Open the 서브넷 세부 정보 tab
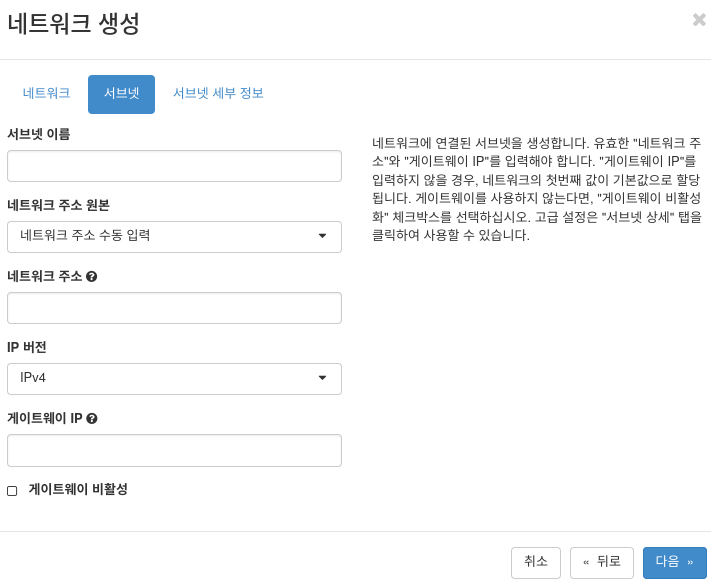 coord(218,94)
